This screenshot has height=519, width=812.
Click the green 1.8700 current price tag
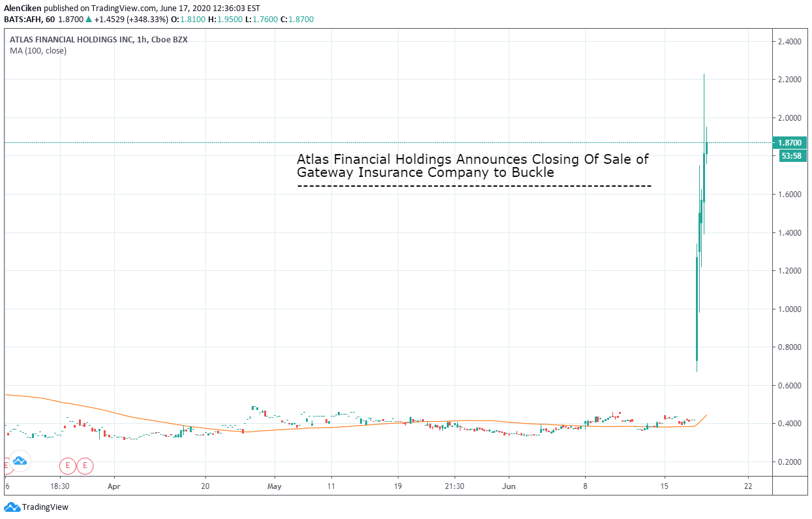click(789, 142)
